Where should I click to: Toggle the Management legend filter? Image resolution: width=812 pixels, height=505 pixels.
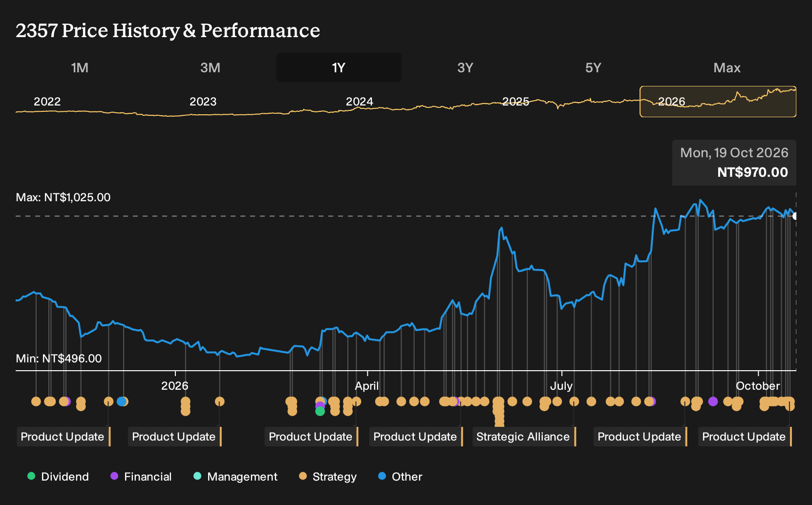tap(235, 477)
